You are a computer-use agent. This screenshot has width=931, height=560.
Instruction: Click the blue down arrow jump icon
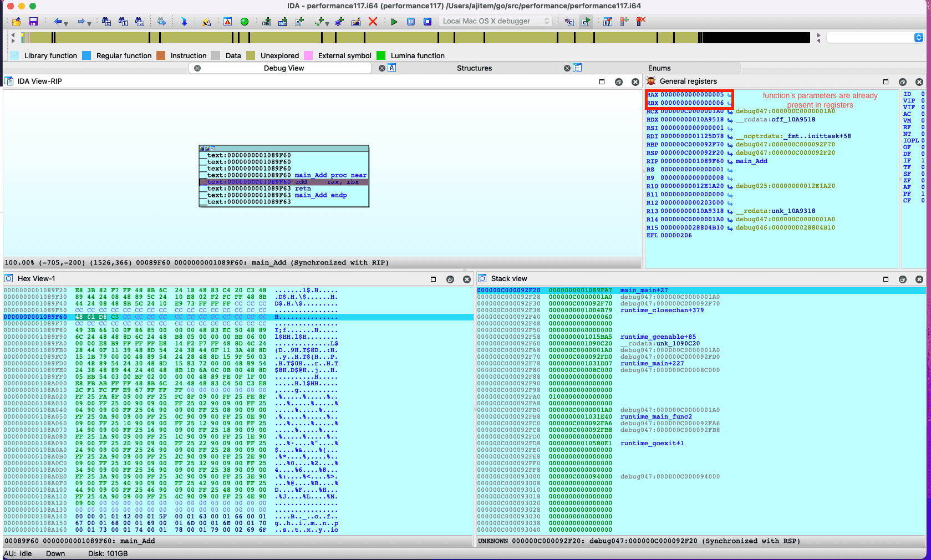click(184, 22)
